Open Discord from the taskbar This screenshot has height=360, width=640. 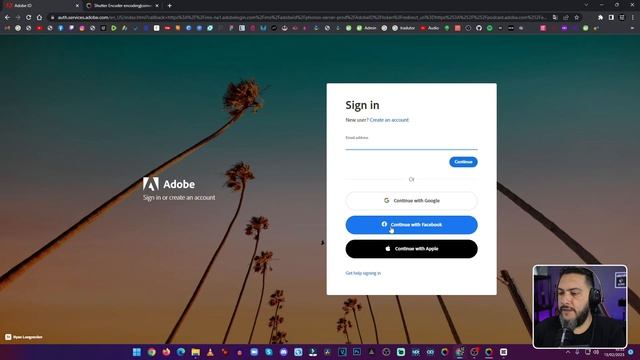[284, 352]
